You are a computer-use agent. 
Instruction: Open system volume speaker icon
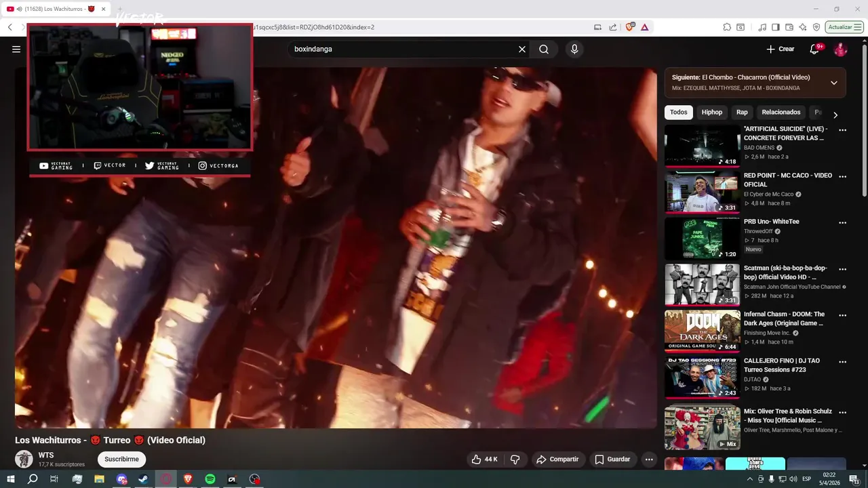click(793, 479)
